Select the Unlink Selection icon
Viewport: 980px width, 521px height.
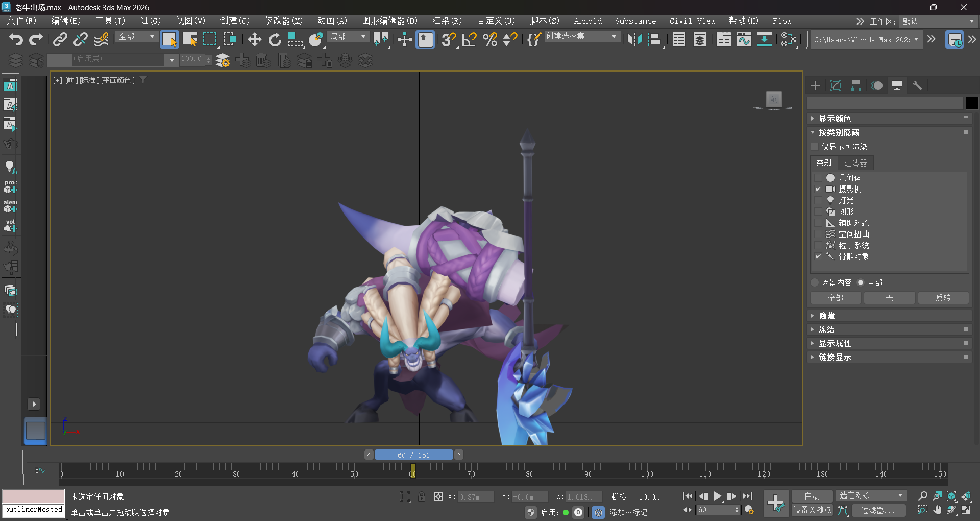(x=81, y=39)
